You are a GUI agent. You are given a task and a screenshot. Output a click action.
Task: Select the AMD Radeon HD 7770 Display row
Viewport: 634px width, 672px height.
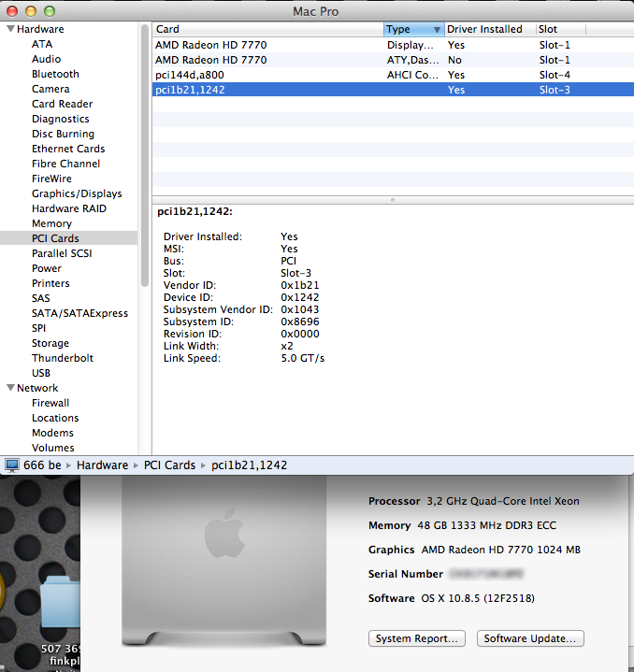[x=393, y=45]
